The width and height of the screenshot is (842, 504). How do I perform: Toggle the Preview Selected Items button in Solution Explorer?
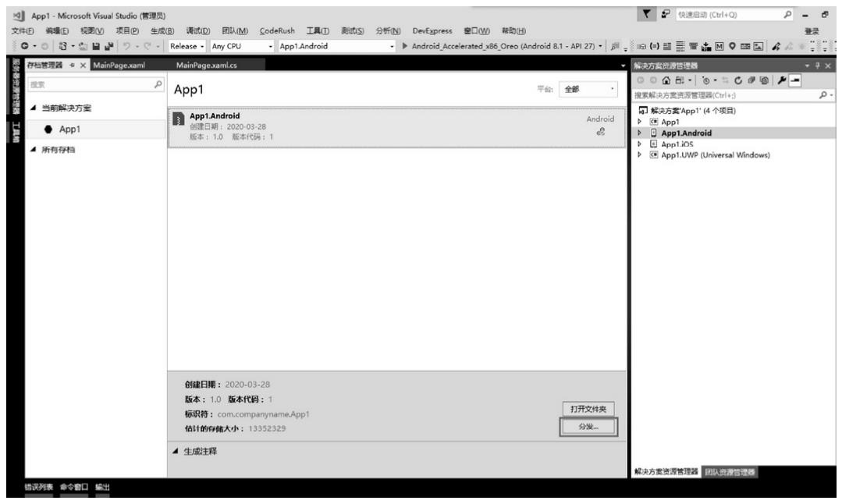click(795, 80)
